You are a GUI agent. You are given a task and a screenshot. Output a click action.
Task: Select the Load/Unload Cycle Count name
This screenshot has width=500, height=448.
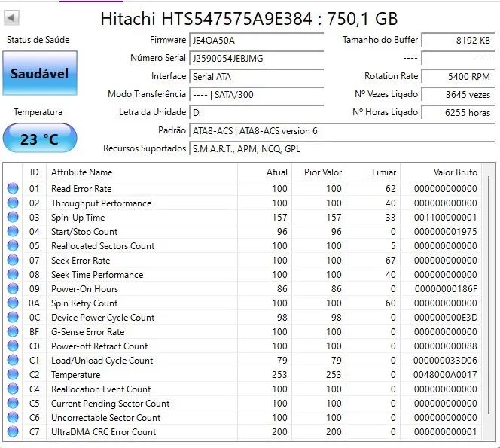pyautogui.click(x=102, y=361)
